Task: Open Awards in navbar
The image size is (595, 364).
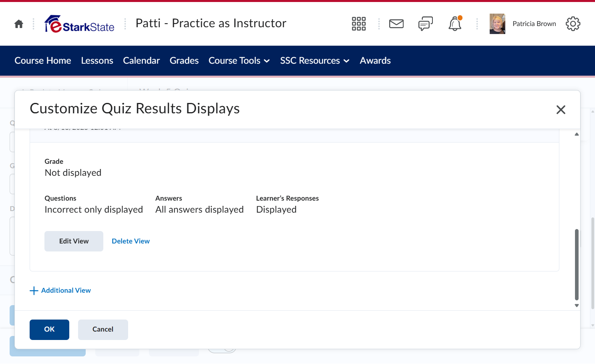Action: click(x=375, y=60)
